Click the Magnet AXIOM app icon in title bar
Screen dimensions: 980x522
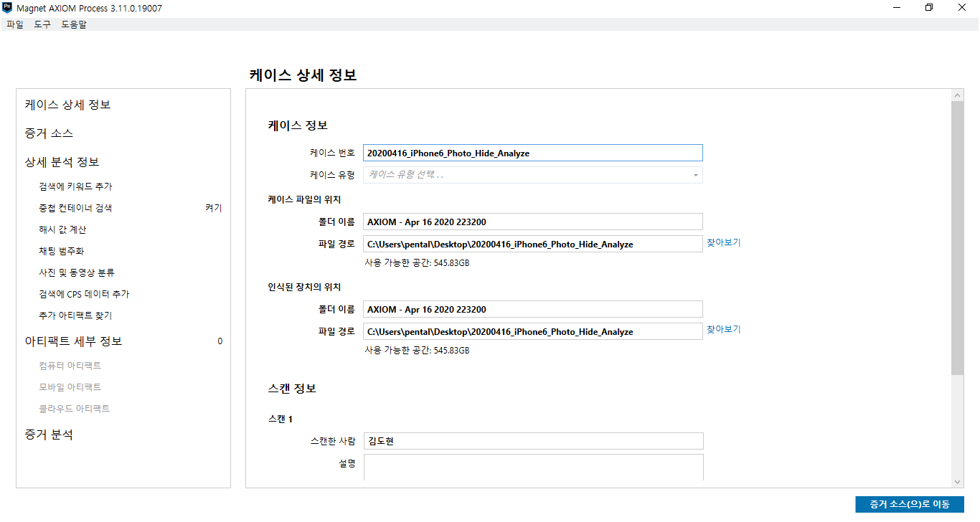click(7, 7)
